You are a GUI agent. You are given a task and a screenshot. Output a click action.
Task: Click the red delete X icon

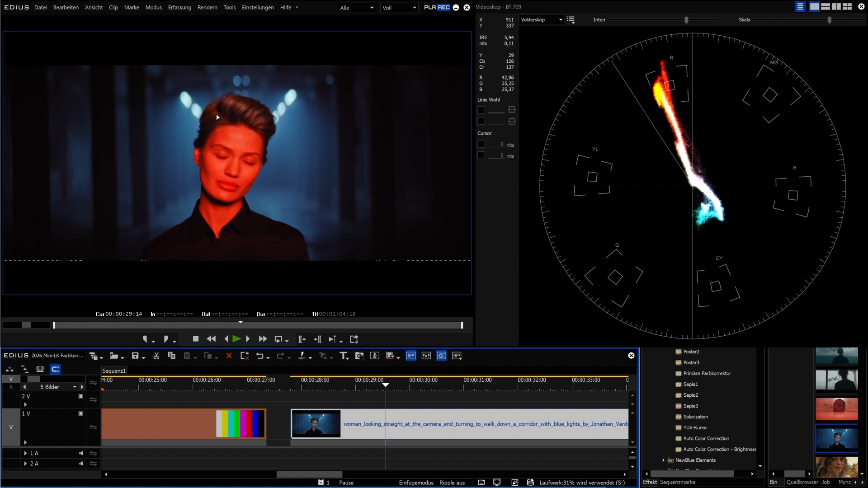229,356
